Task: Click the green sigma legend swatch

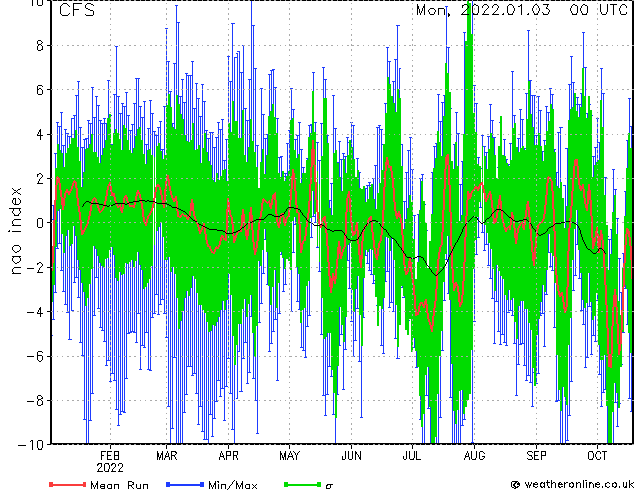Action: point(303,484)
